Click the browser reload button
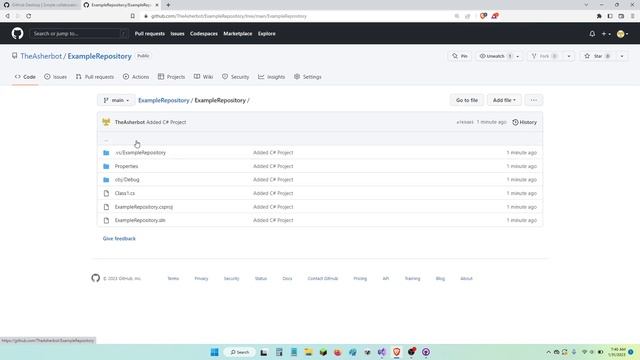640x360 pixels. [x=29, y=16]
